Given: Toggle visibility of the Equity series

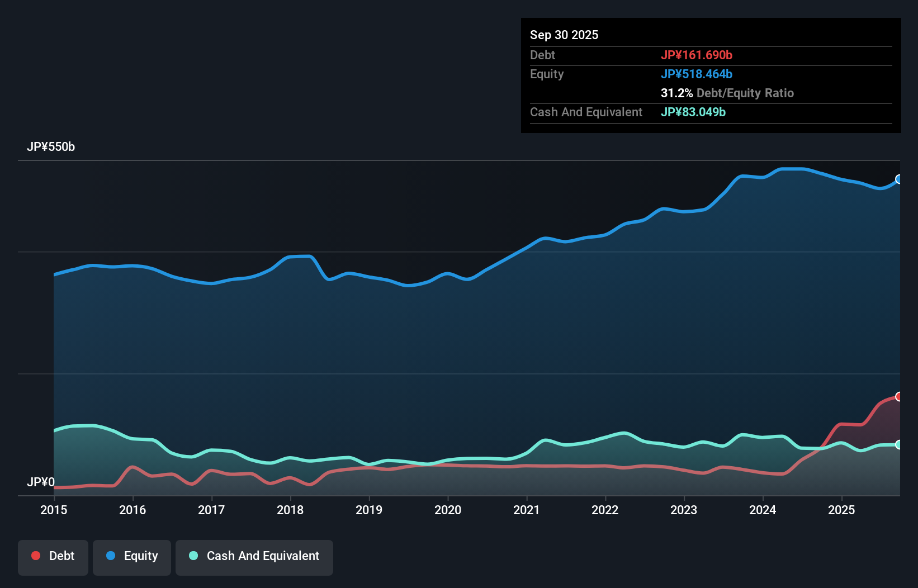Looking at the screenshot, I should point(131,557).
